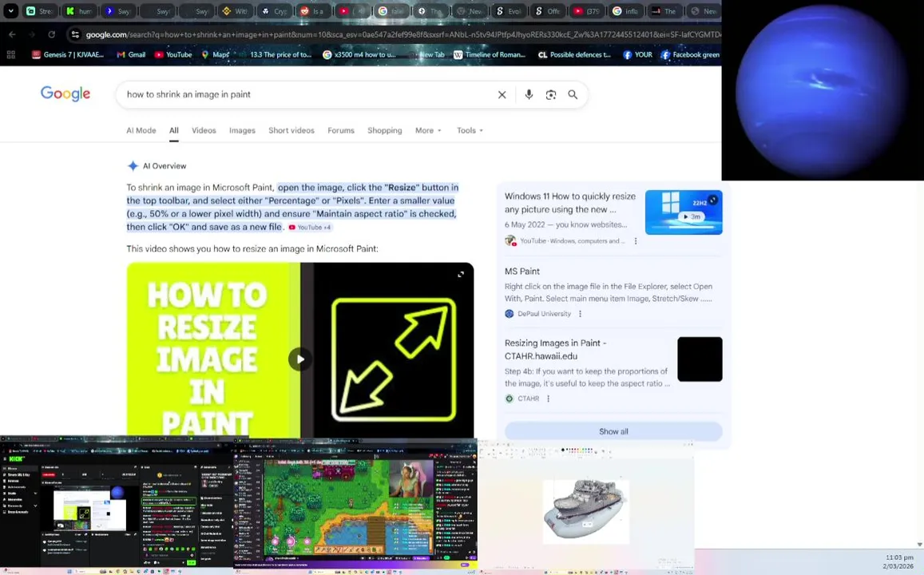Image resolution: width=924 pixels, height=575 pixels.
Task: Click the Neptune planet image overlay
Action: [x=823, y=90]
